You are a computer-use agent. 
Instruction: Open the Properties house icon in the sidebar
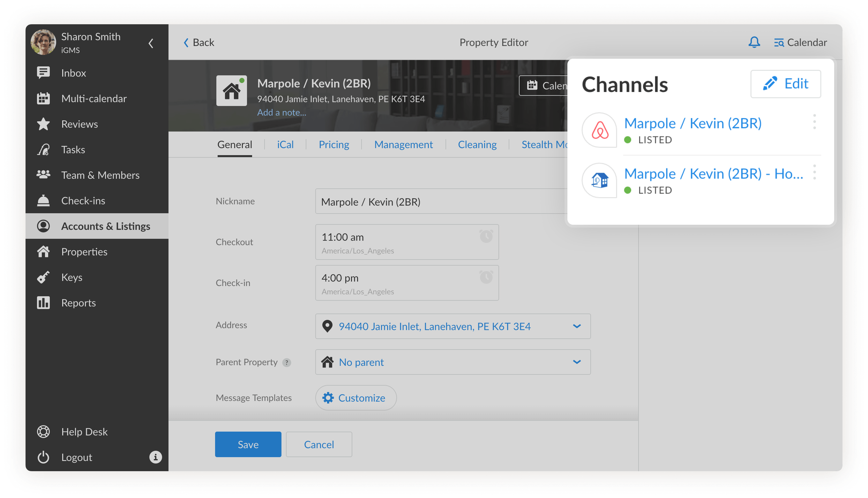pyautogui.click(x=43, y=252)
